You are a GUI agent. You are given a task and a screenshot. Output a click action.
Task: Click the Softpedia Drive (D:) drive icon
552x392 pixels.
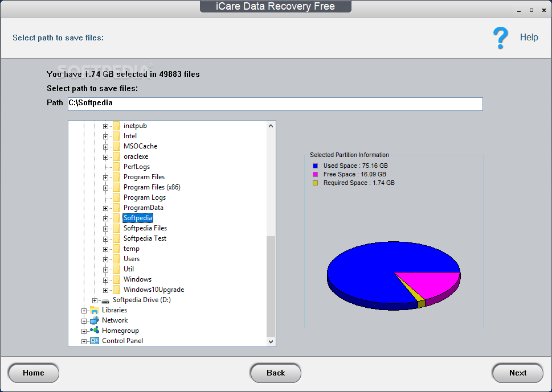pos(105,301)
